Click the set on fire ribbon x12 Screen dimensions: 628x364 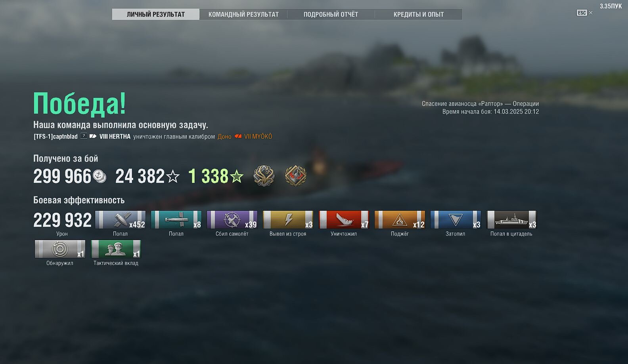pyautogui.click(x=400, y=220)
